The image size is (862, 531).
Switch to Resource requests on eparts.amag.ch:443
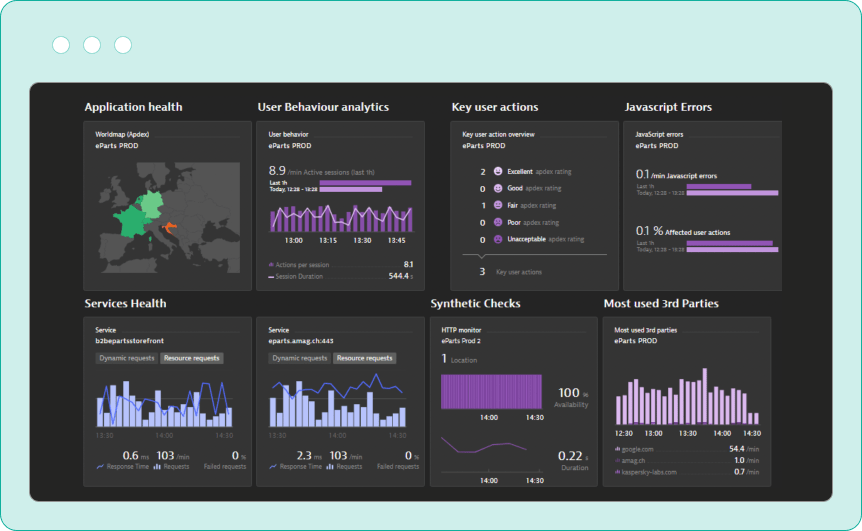(365, 358)
